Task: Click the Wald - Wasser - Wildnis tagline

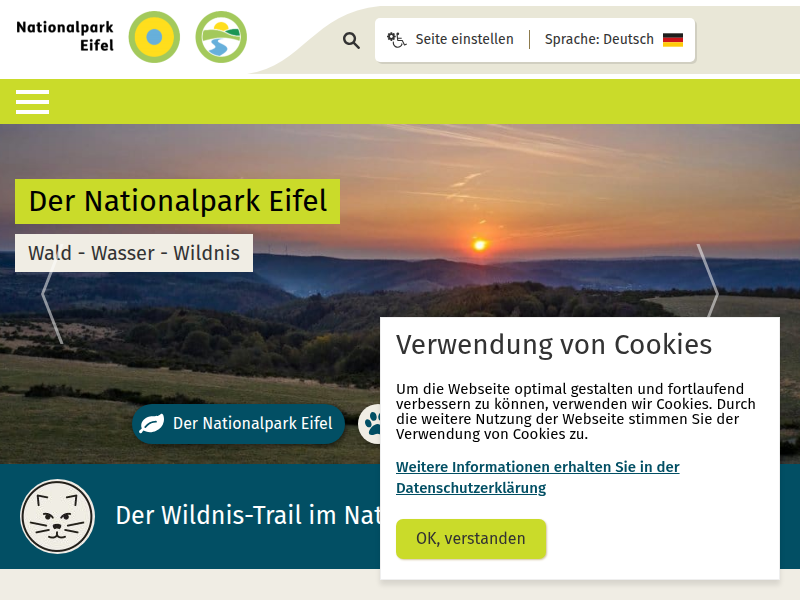Action: [133, 252]
